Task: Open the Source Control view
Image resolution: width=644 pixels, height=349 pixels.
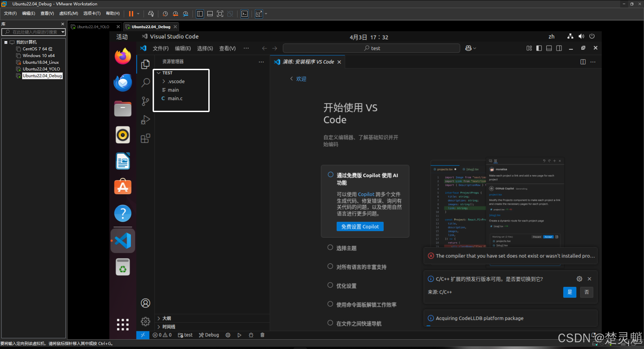Action: click(x=145, y=101)
